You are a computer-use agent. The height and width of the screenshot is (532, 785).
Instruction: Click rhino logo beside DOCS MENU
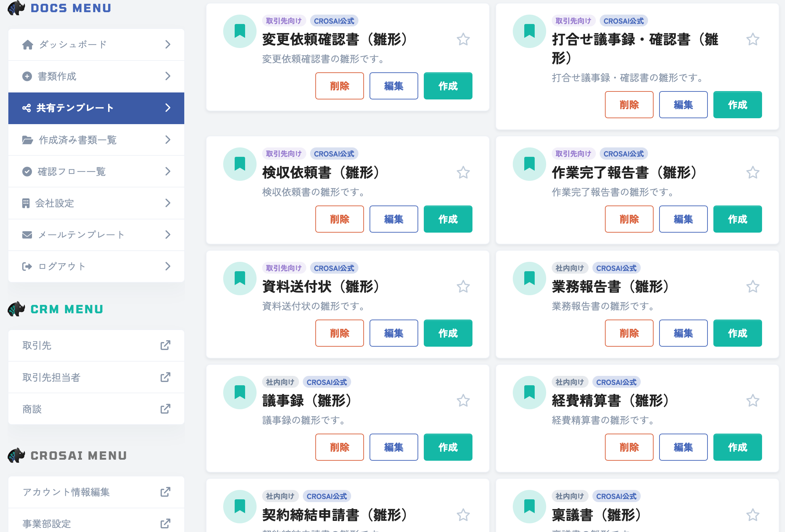[x=16, y=8]
